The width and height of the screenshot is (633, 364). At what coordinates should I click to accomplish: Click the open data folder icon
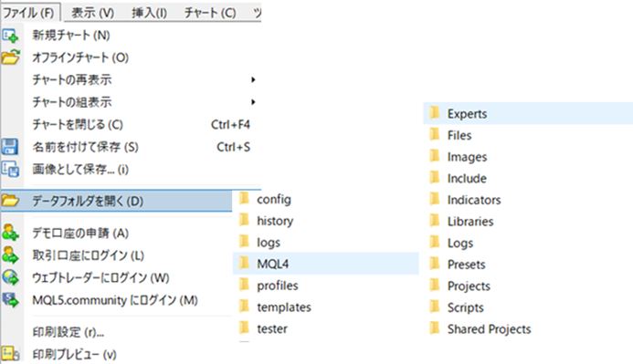(10, 200)
